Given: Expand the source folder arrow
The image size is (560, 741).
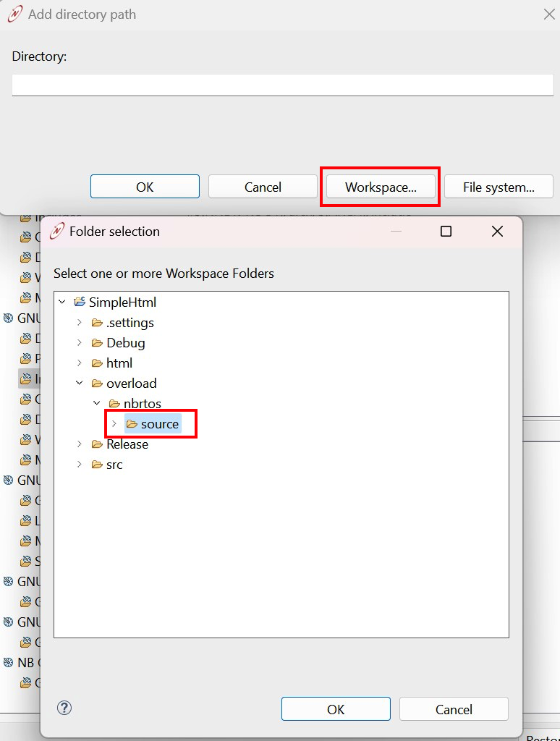Looking at the screenshot, I should pyautogui.click(x=114, y=423).
